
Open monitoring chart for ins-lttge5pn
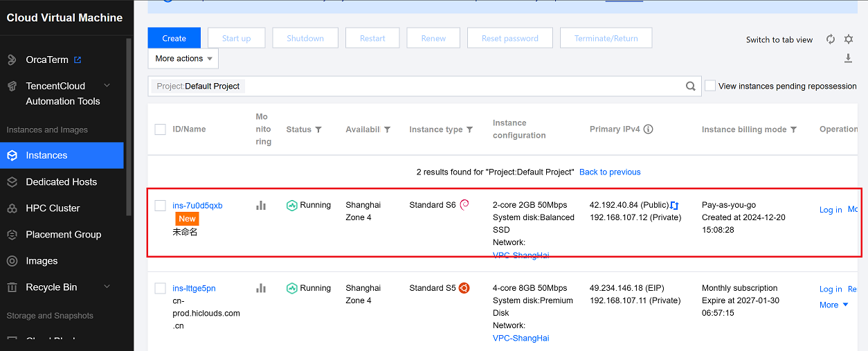(x=261, y=289)
